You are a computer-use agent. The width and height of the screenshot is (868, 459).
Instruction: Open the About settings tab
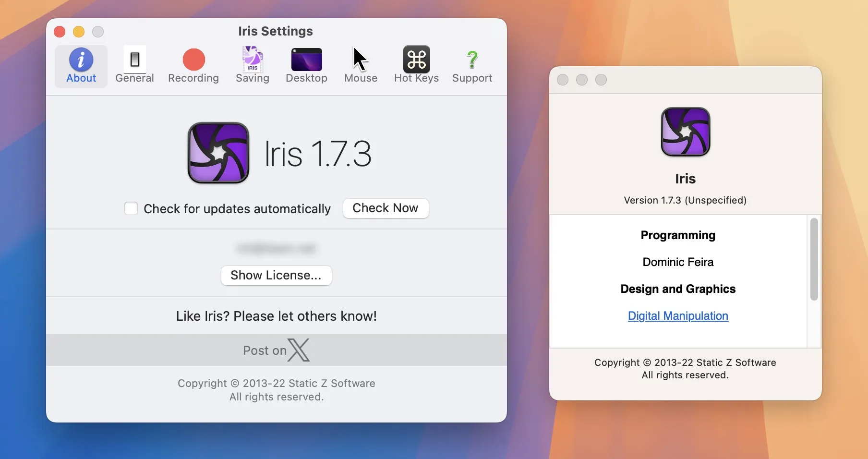tap(81, 67)
